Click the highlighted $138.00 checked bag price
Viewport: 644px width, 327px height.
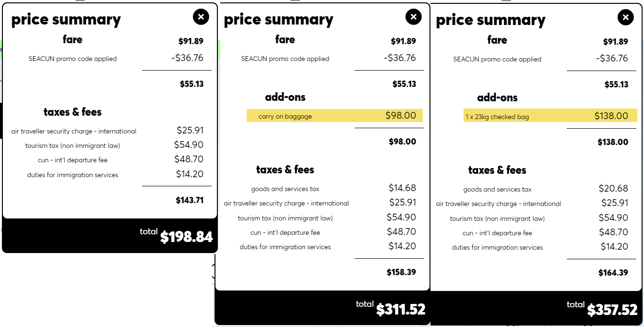(611, 116)
